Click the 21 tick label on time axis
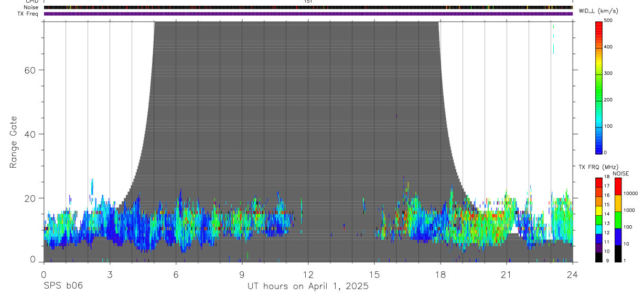644x297 pixels. (506, 274)
